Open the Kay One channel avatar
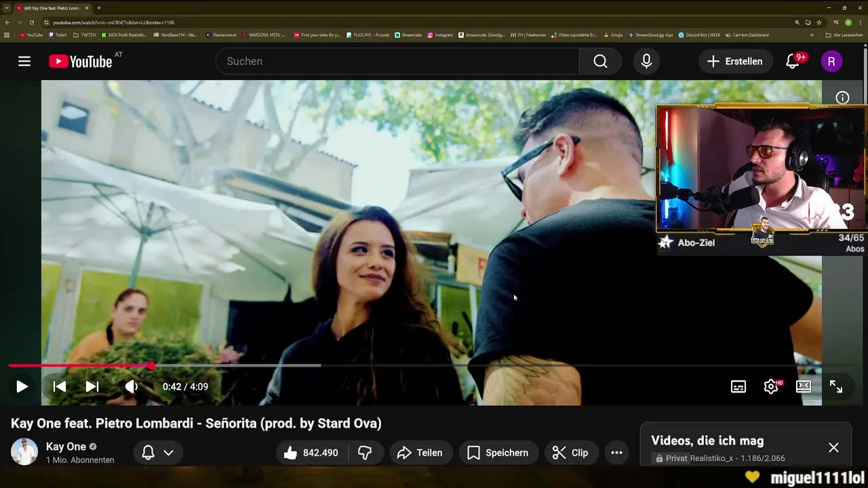 (x=24, y=452)
